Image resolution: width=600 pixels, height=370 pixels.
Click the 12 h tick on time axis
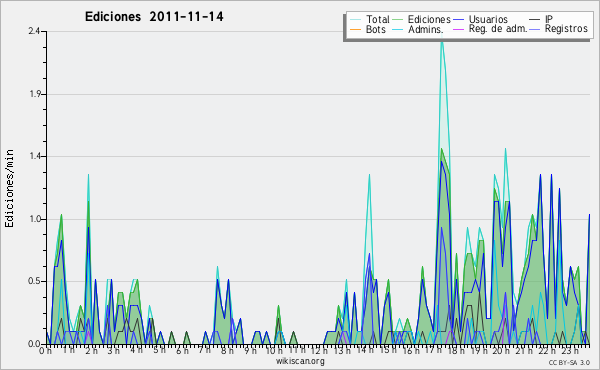(319, 350)
